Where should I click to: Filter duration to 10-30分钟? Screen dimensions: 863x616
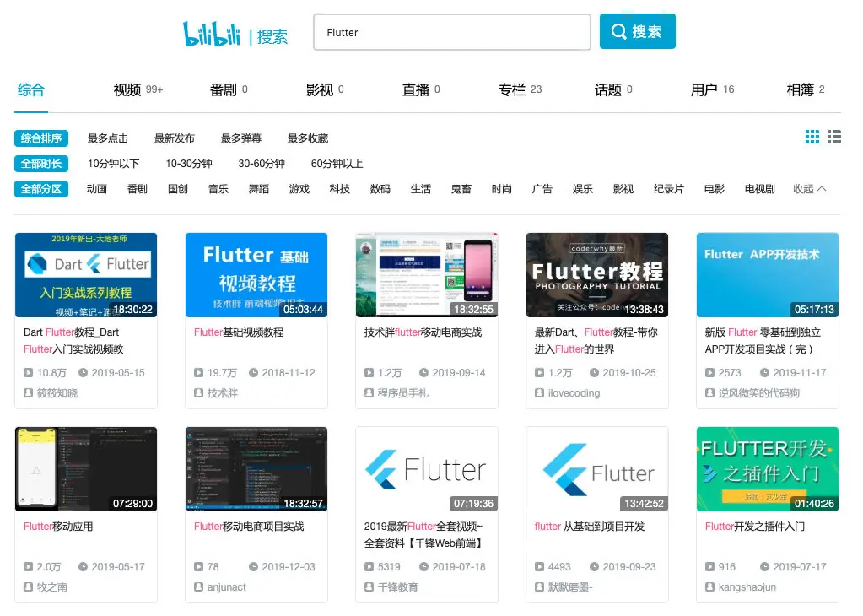(189, 164)
